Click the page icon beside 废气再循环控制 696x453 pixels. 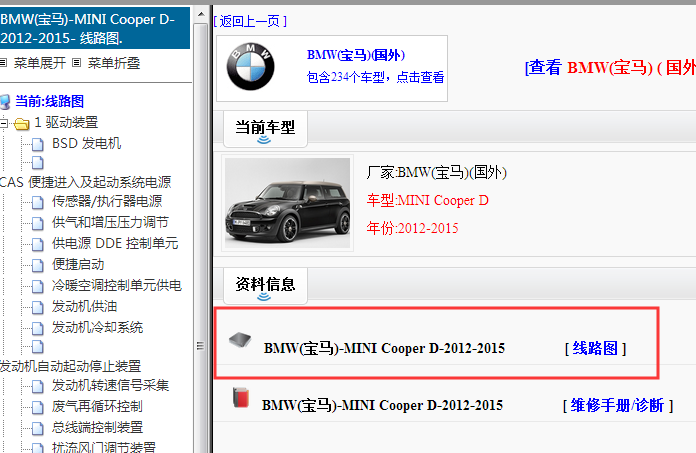click(x=38, y=407)
